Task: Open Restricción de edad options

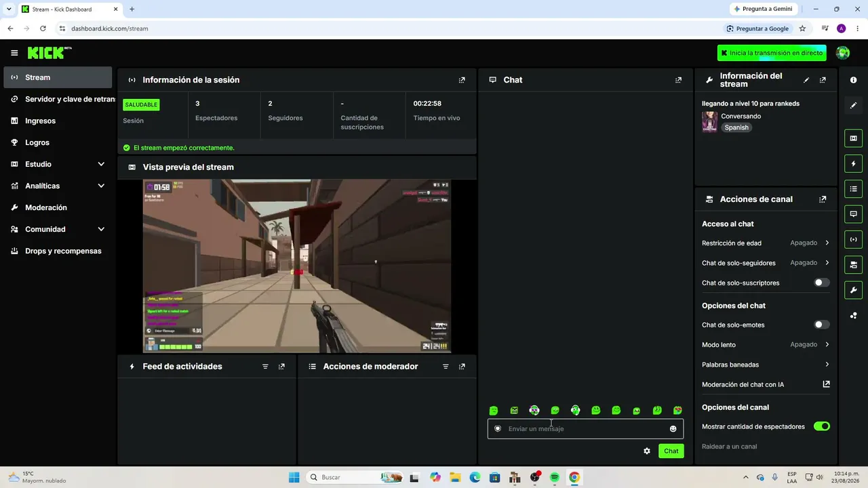Action: click(x=766, y=243)
